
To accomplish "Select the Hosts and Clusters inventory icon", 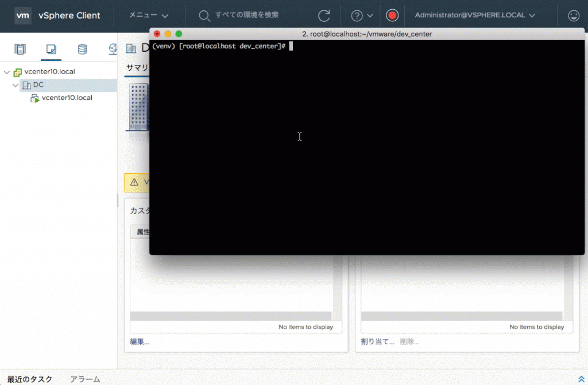I will [x=20, y=49].
